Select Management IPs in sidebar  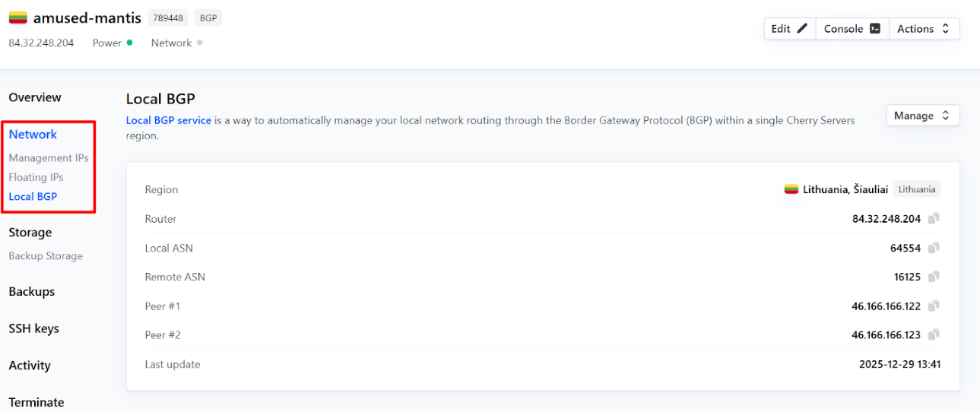pyautogui.click(x=49, y=158)
